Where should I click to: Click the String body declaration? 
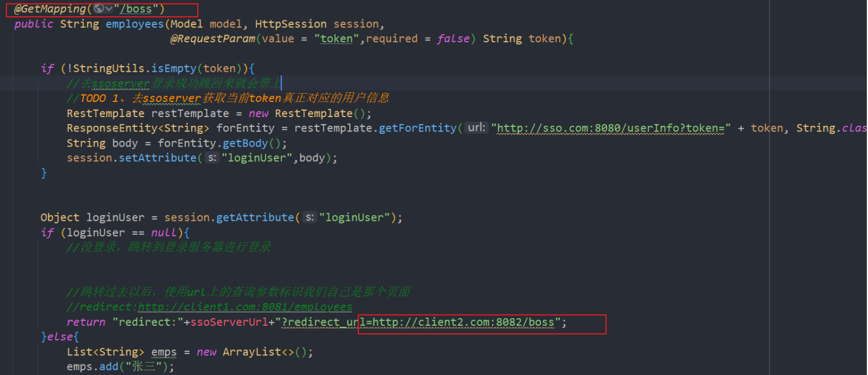pyautogui.click(x=102, y=143)
